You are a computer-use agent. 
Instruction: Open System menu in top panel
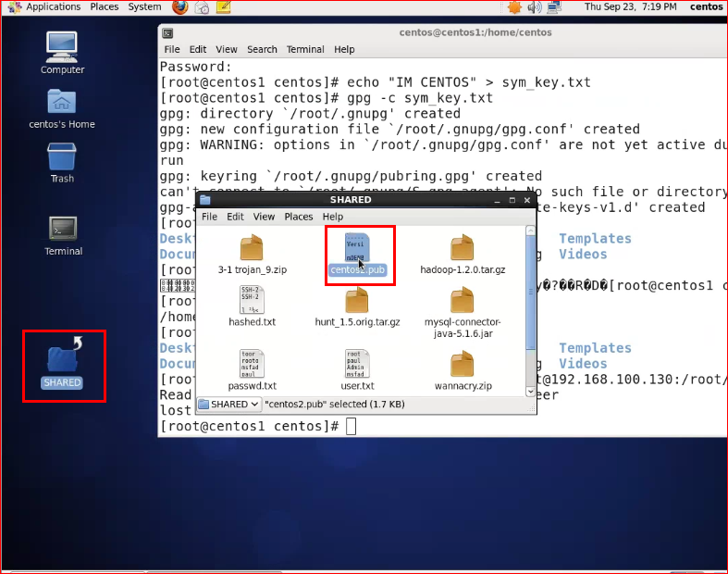tap(144, 7)
